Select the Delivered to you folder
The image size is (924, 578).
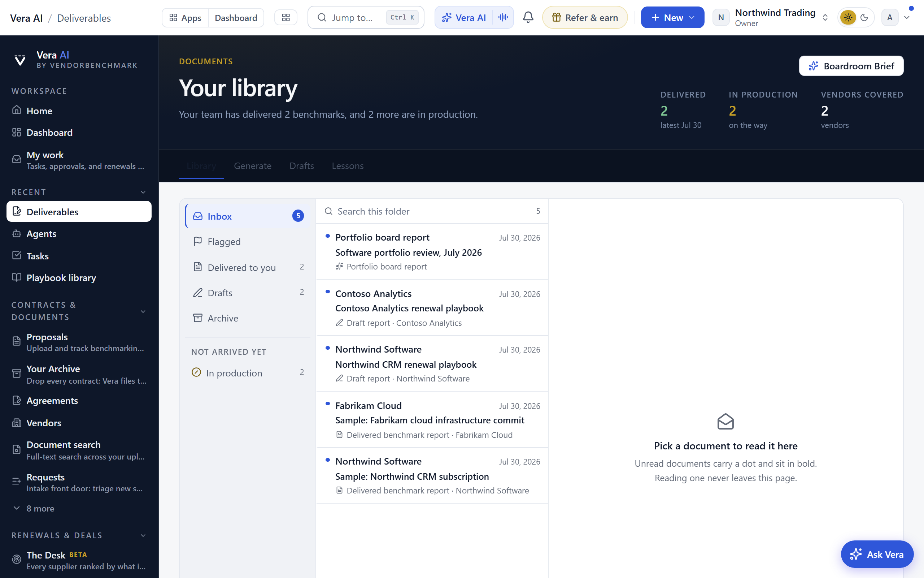point(248,267)
